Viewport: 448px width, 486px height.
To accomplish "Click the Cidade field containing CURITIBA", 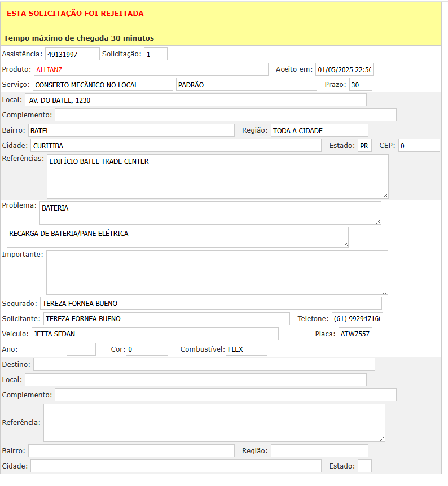I will 175,146.
